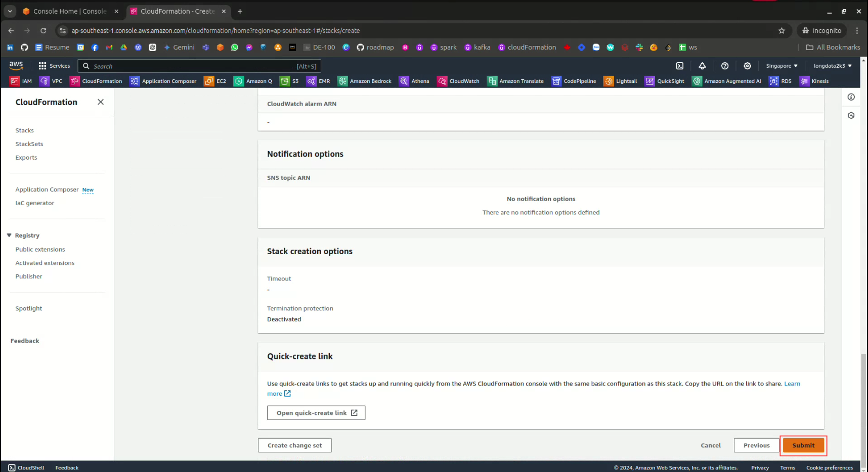Open the AWS support help icon
This screenshot has height=472, width=868.
pyautogui.click(x=725, y=66)
